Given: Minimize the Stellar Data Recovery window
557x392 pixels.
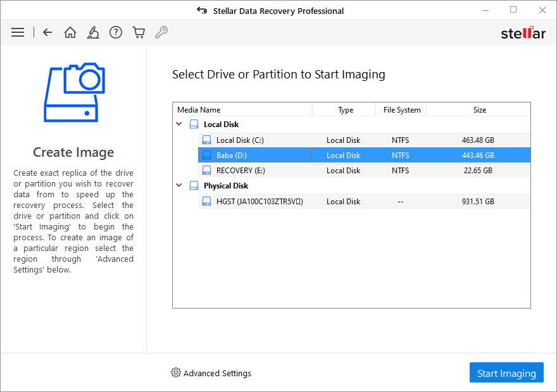Looking at the screenshot, I should click(x=485, y=10).
